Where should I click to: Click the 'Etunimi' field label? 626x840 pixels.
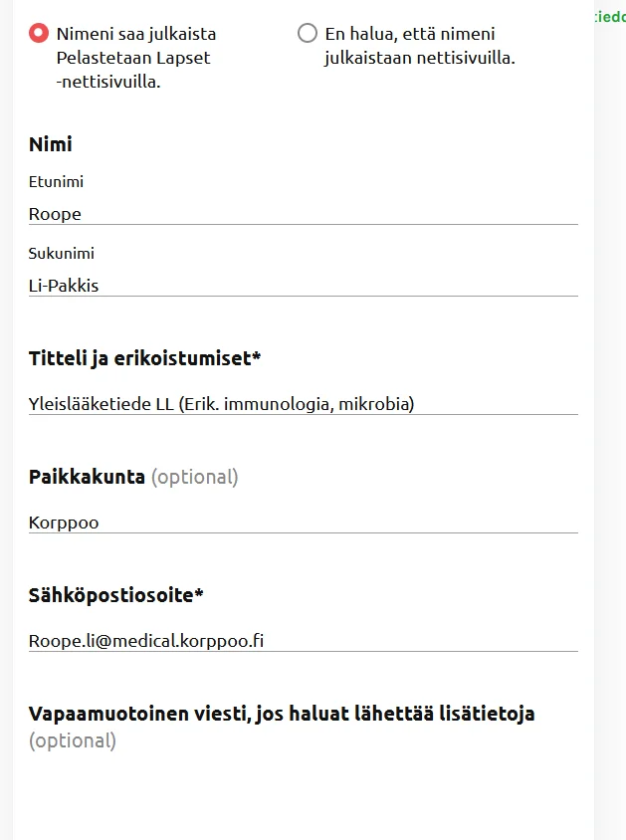(56, 181)
